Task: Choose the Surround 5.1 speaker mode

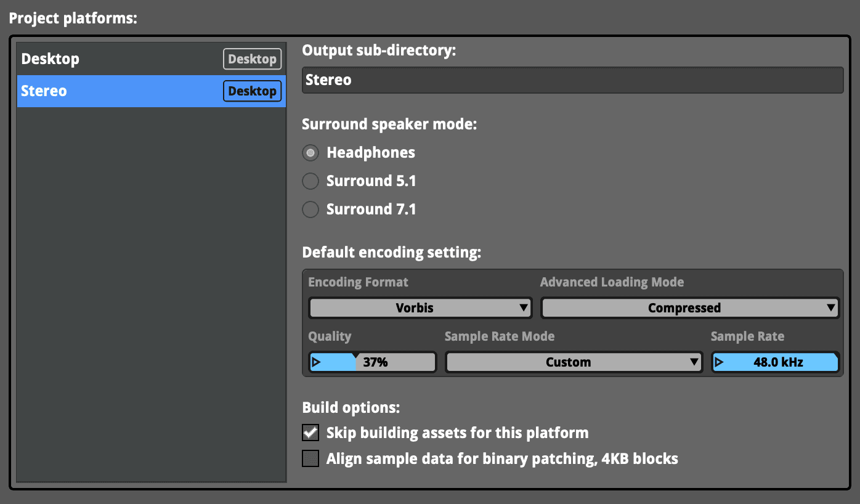Action: [311, 181]
